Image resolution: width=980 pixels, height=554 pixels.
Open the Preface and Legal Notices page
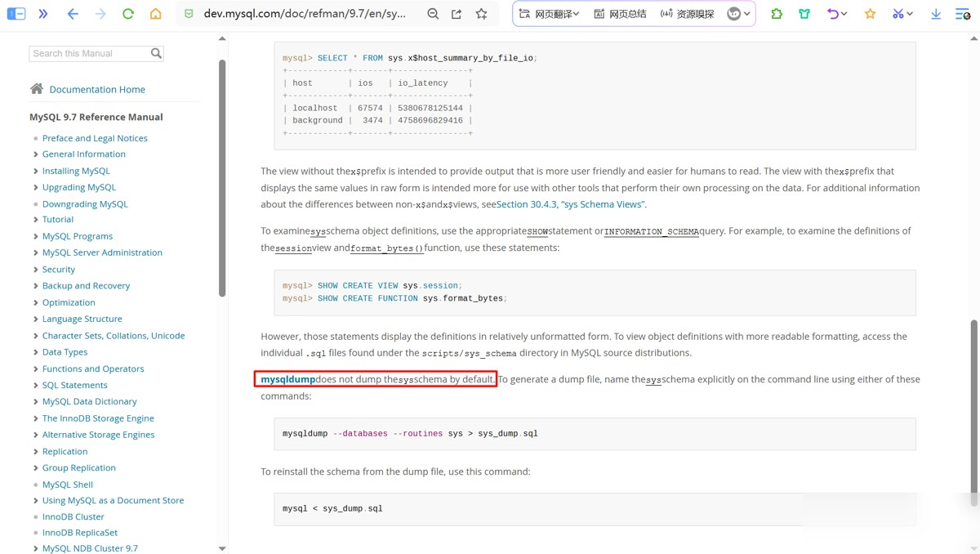(x=95, y=138)
